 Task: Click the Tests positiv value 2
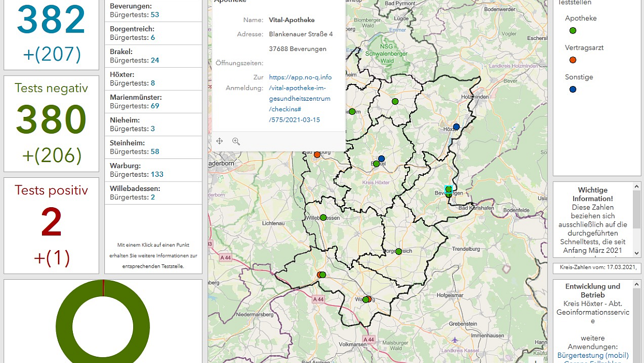[51, 222]
